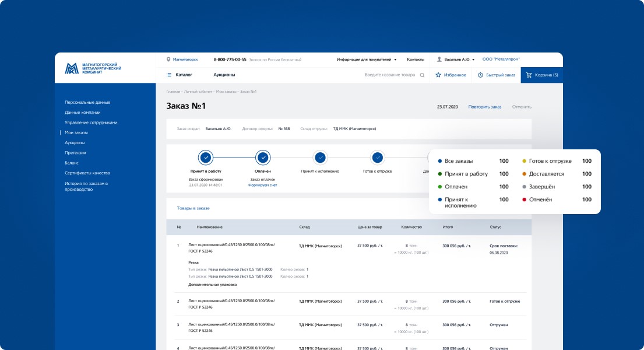
Task: Click the user profile icon beside Васильев А.Ю.
Action: pyautogui.click(x=439, y=60)
